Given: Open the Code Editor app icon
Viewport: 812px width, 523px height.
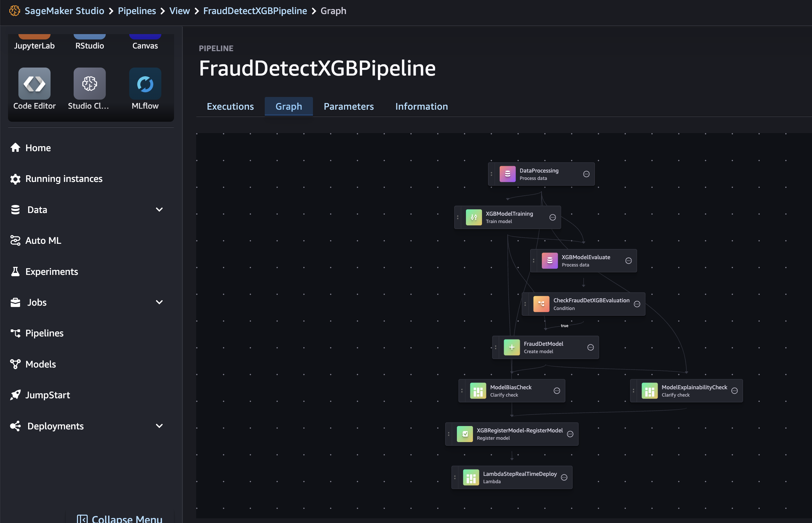Looking at the screenshot, I should coord(34,84).
